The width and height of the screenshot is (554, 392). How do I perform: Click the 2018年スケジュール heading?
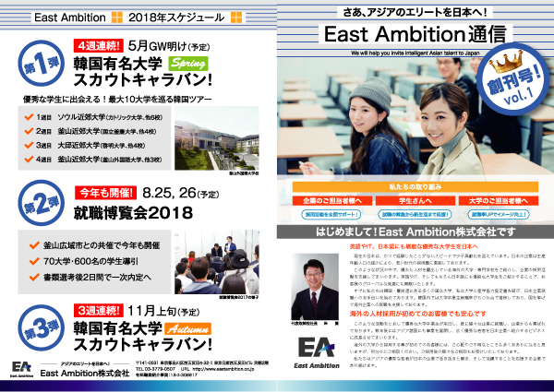tap(176, 18)
